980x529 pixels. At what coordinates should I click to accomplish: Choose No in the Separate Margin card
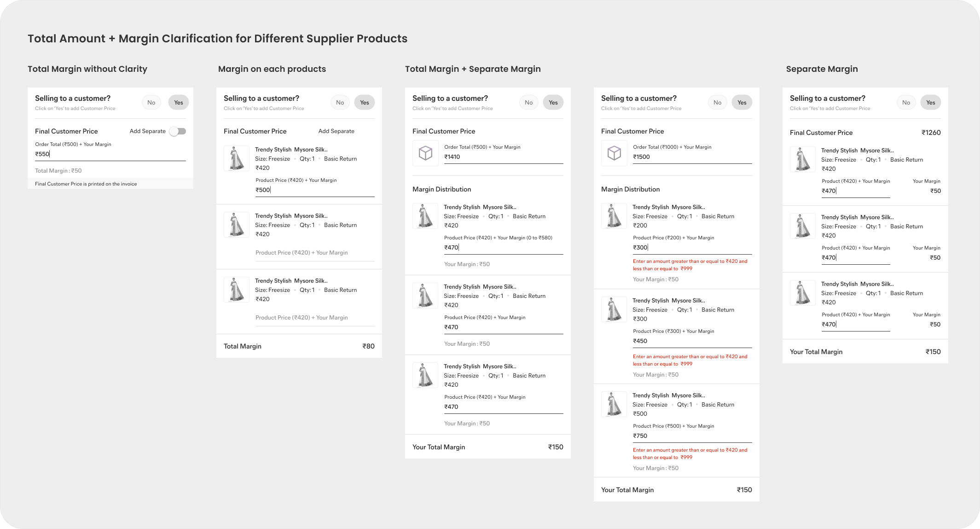[x=906, y=103]
